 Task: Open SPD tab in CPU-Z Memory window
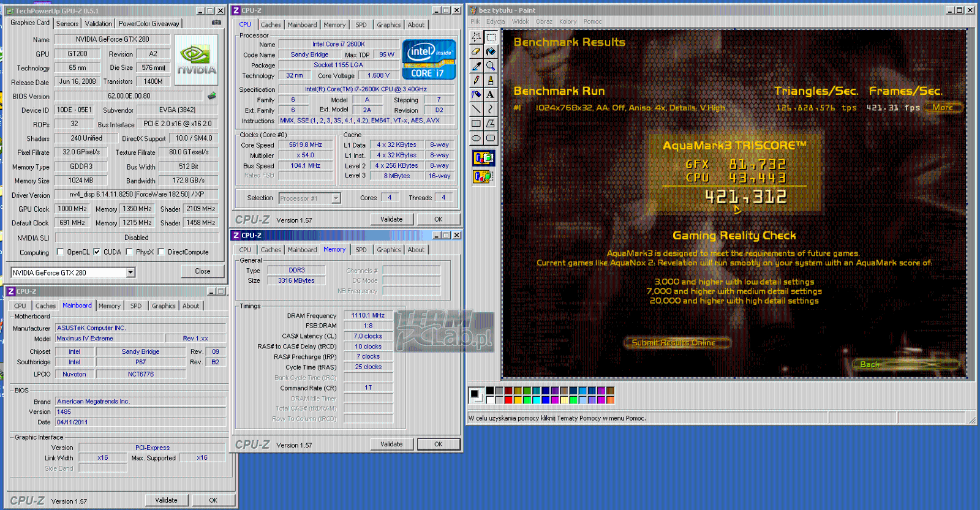[x=361, y=250]
